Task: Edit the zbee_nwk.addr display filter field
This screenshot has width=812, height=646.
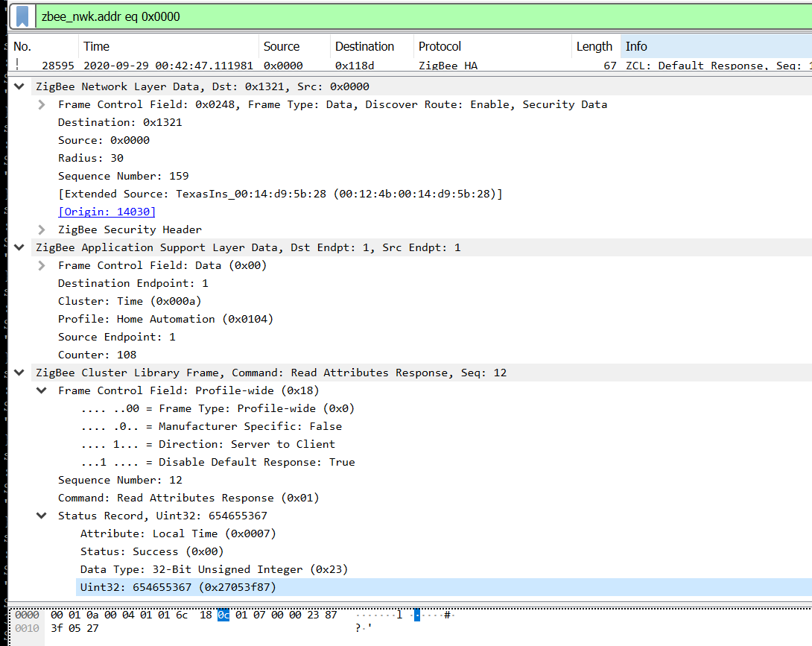Action: pos(424,16)
